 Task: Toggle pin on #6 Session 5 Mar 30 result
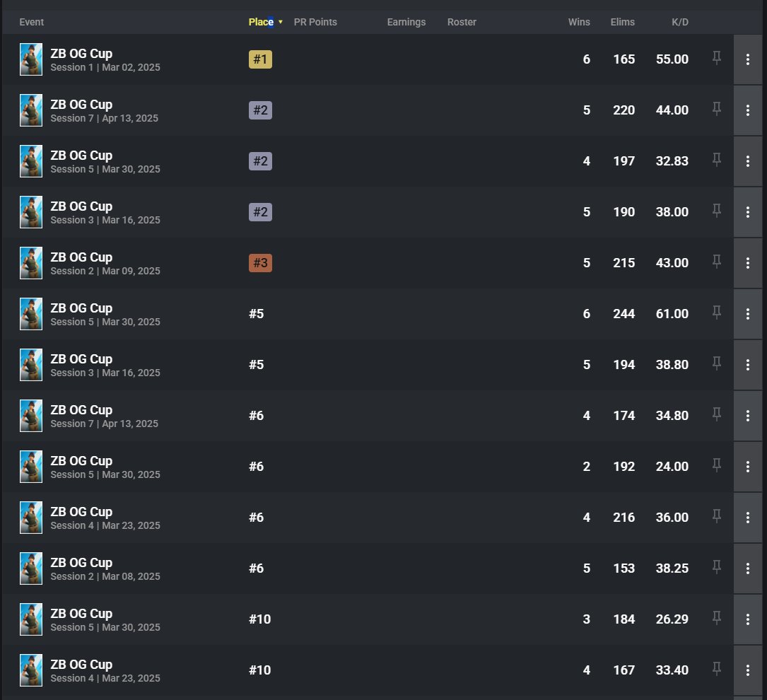click(x=716, y=466)
